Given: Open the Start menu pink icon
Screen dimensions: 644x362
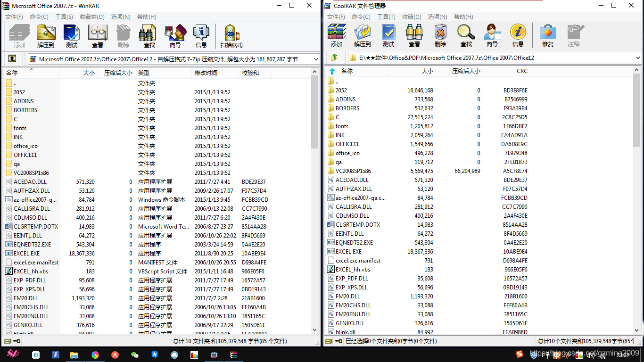Looking at the screenshot, I should [x=12, y=354].
